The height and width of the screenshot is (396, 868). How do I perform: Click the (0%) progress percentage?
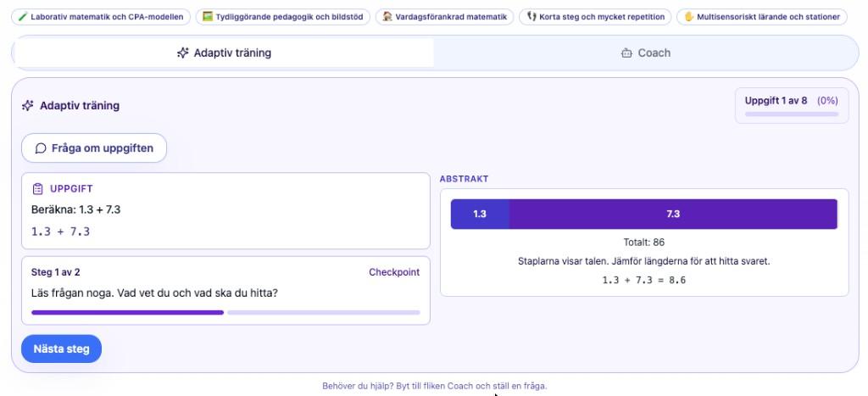coord(827,101)
